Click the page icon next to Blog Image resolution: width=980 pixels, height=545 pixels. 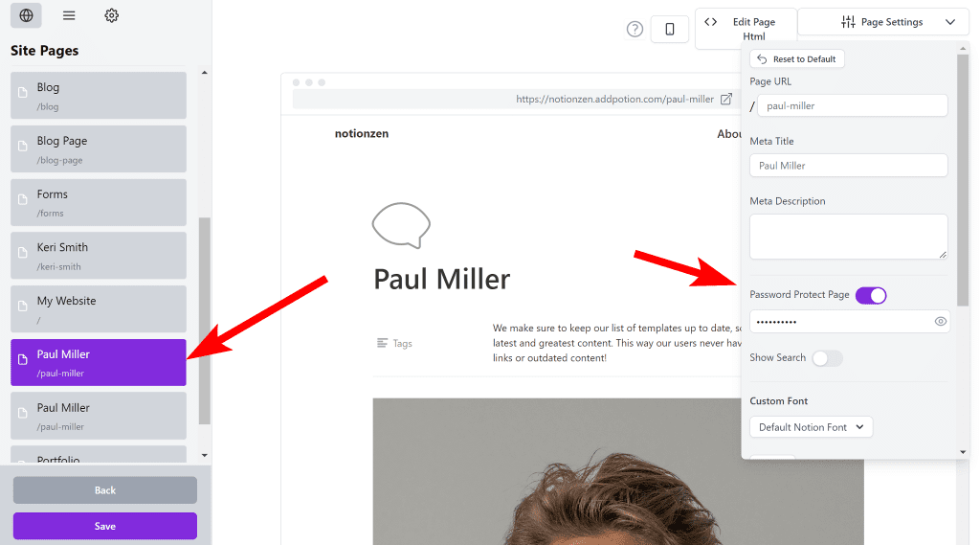[x=24, y=96]
